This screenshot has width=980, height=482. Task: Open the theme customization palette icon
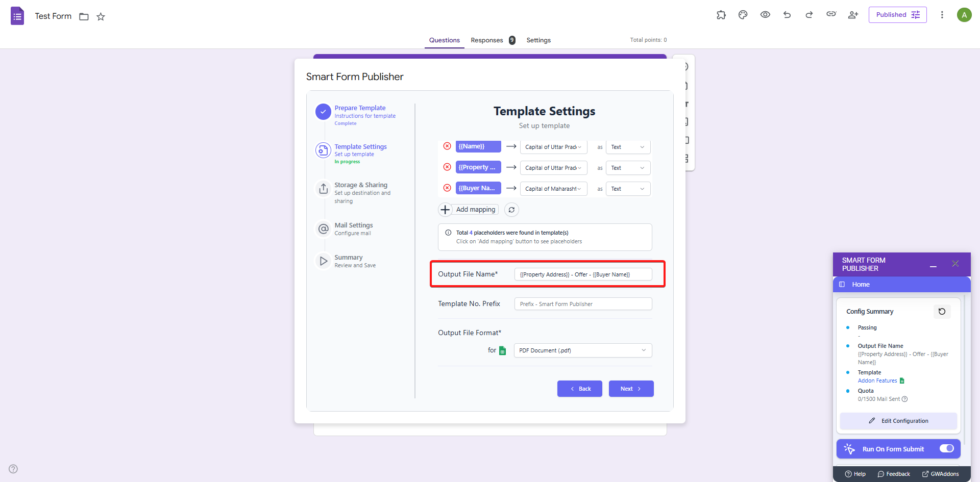743,15
